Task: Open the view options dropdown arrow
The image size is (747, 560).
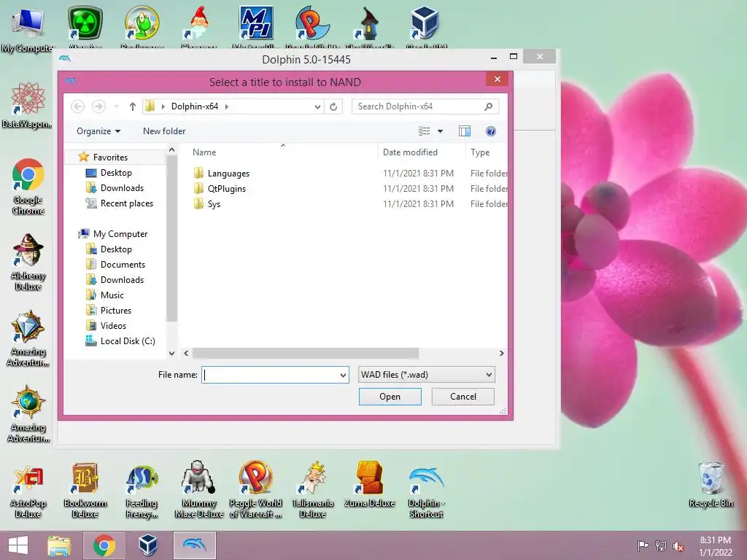Action: pos(440,131)
